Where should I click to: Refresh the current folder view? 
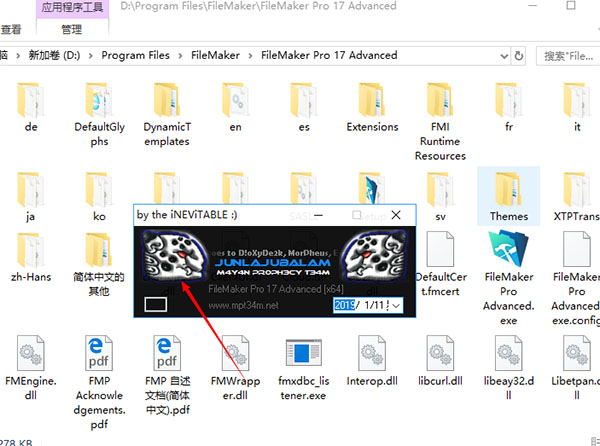tap(518, 56)
